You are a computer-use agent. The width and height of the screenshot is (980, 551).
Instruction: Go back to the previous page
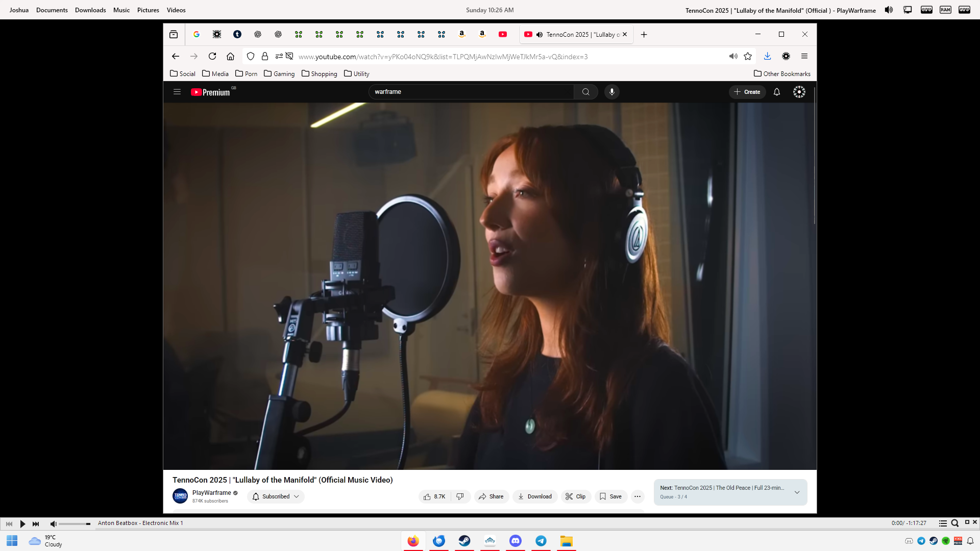click(x=176, y=56)
